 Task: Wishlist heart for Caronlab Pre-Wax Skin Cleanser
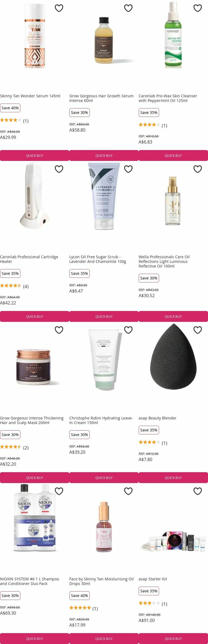197,8
